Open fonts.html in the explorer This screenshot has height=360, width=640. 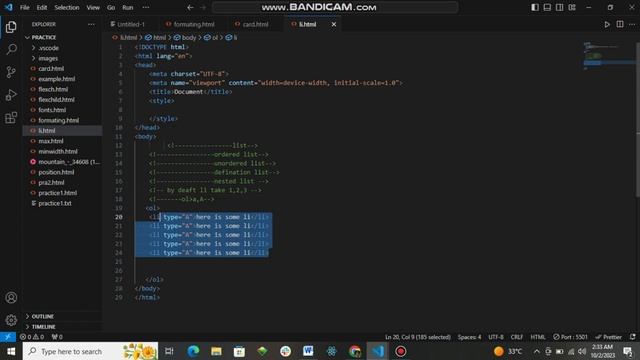pos(52,110)
